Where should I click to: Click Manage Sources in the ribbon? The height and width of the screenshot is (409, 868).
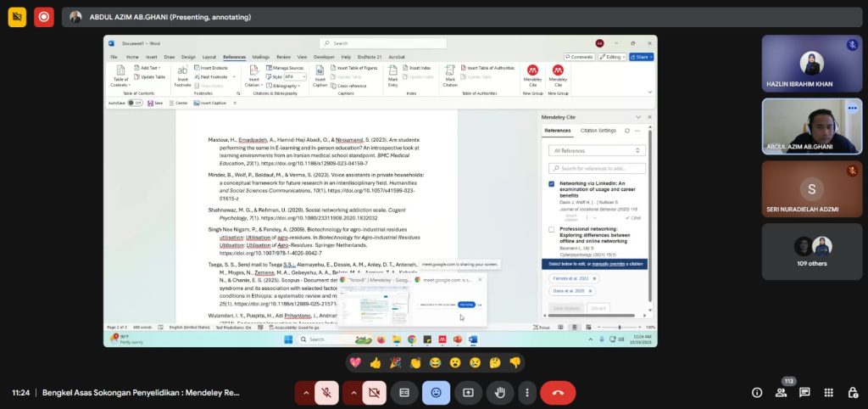point(285,68)
